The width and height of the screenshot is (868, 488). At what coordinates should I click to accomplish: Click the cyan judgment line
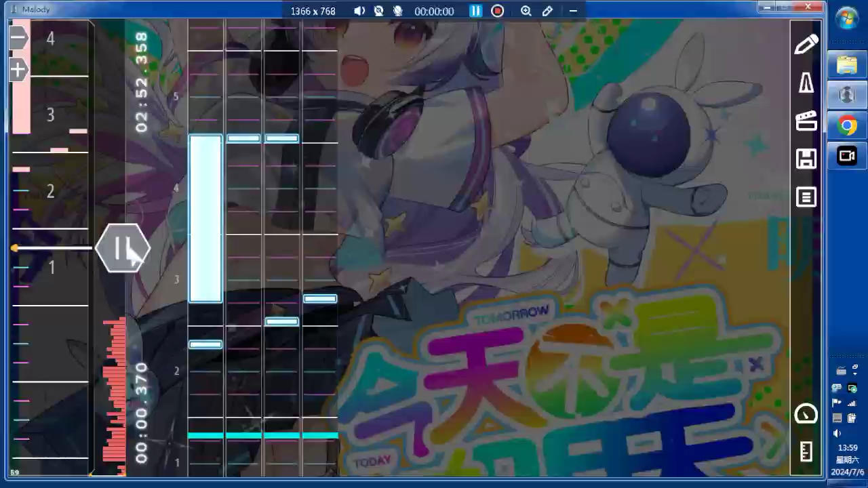tap(262, 435)
